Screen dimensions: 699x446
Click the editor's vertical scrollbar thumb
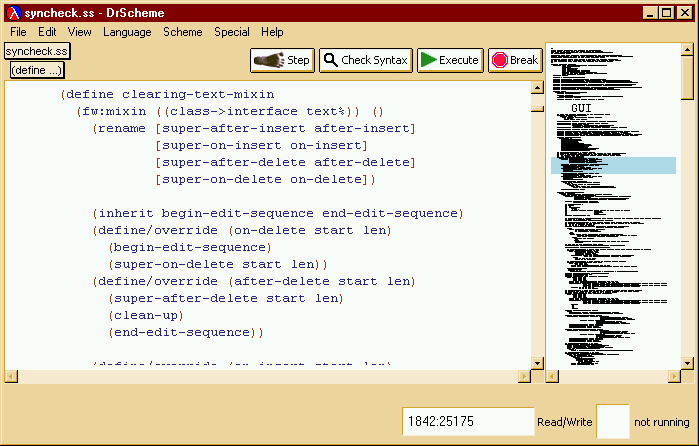537,109
